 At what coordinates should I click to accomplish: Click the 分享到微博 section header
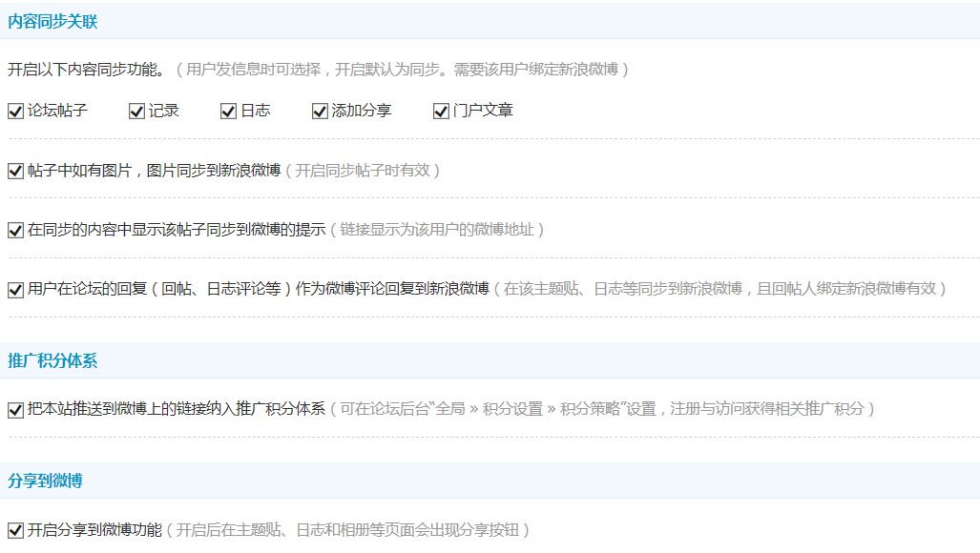click(45, 481)
